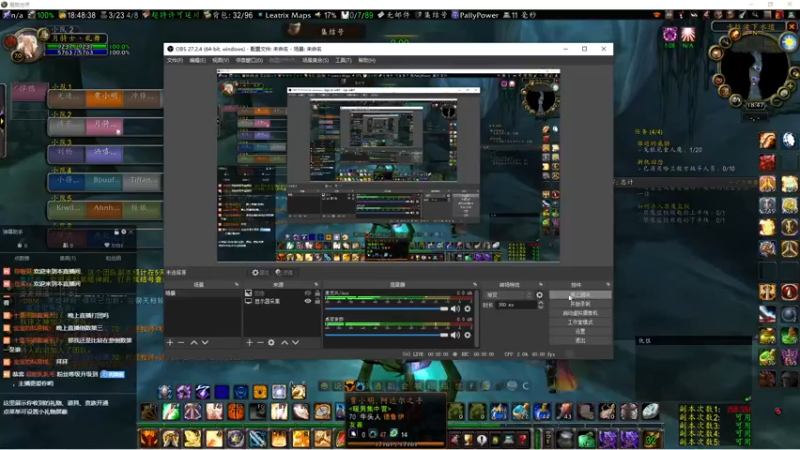Open scene transition properties gear
This screenshot has height=450, width=800.
(539, 295)
